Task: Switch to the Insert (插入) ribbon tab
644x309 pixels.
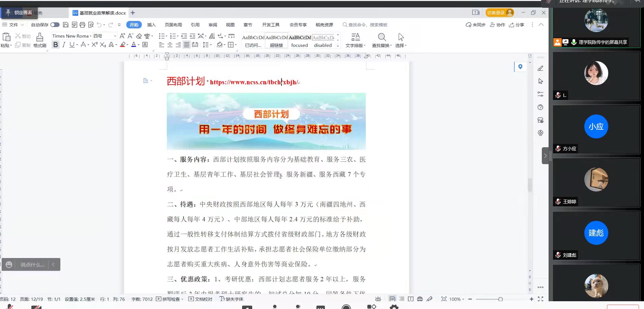Action: (151, 25)
